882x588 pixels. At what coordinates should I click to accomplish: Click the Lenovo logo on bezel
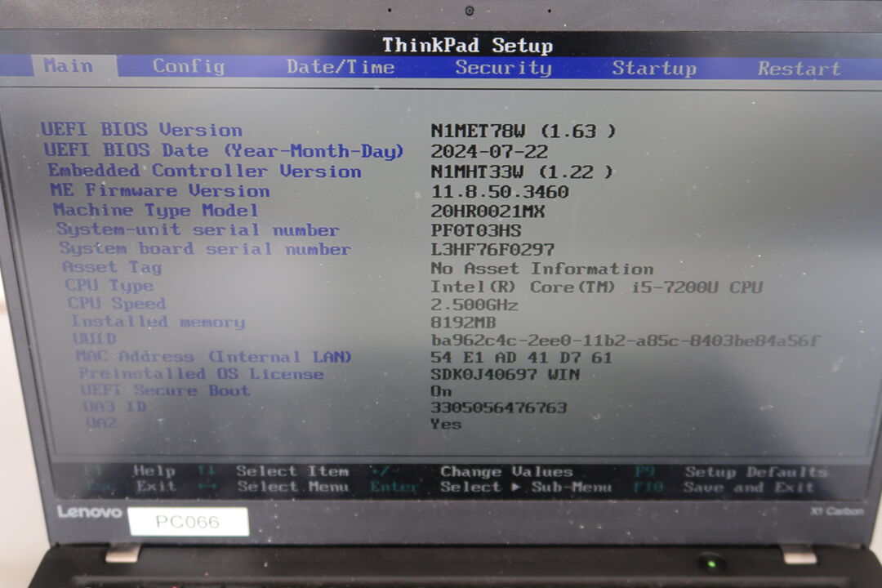tap(89, 513)
